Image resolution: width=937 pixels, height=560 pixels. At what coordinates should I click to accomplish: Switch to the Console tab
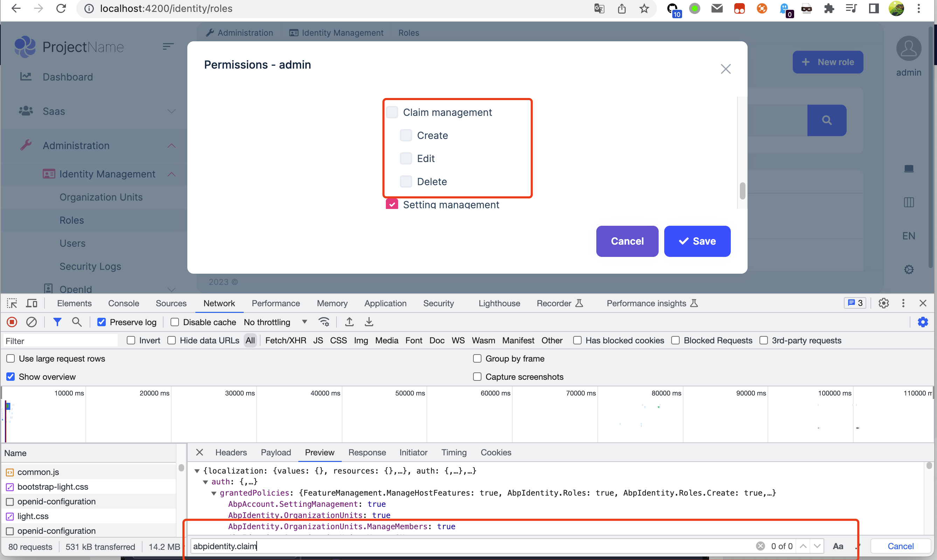[x=124, y=303]
